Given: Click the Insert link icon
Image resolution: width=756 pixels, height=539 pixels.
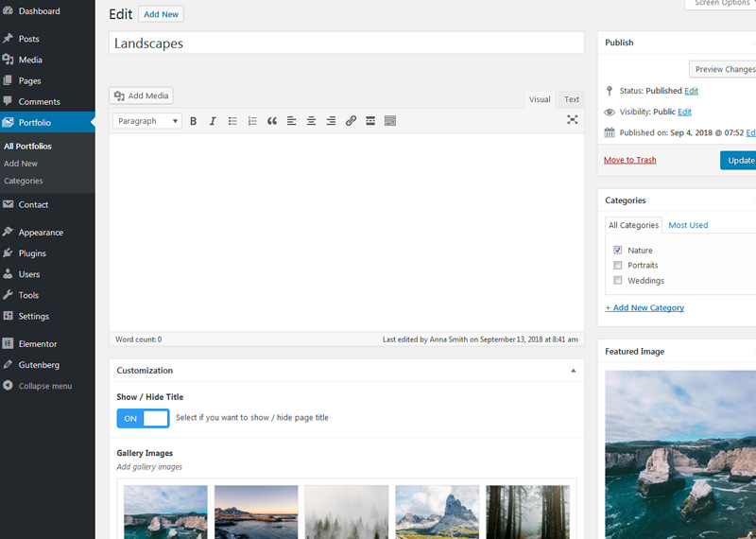Looking at the screenshot, I should (x=351, y=121).
